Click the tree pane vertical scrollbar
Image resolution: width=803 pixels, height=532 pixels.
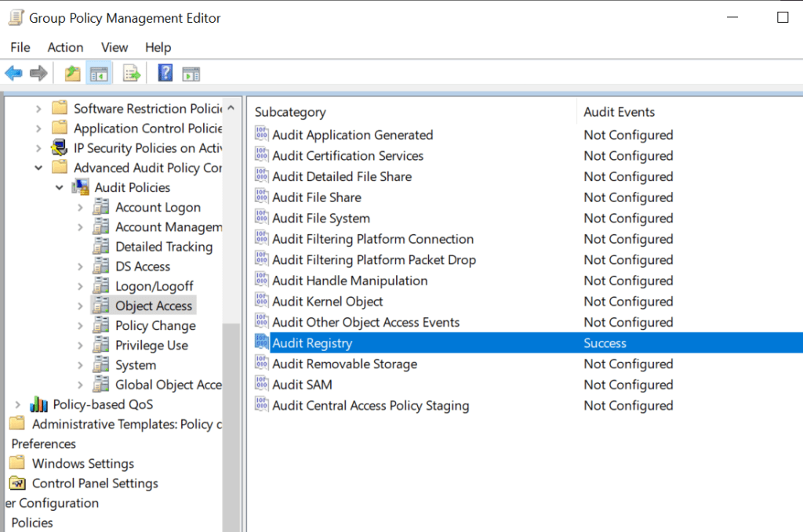pos(232,235)
